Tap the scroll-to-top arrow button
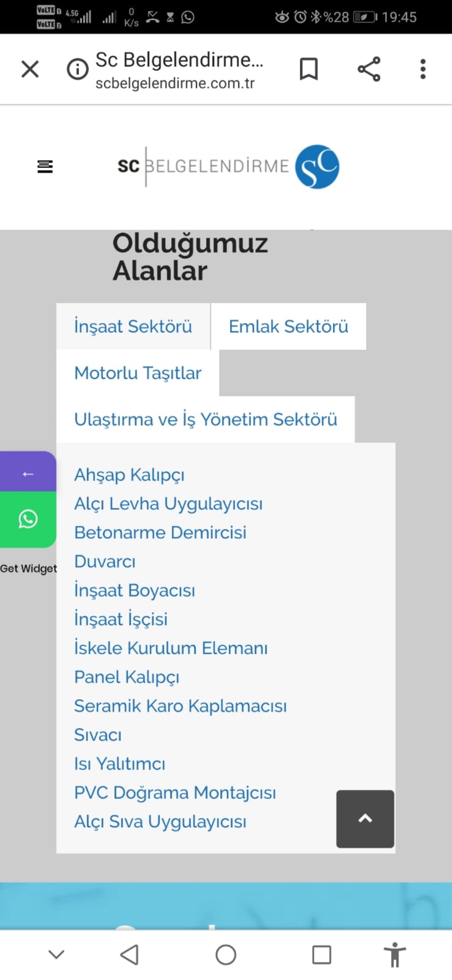This screenshot has width=452, height=980. point(365,819)
